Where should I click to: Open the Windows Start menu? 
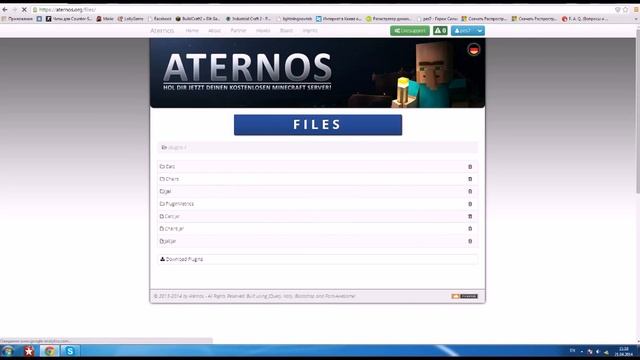8,351
